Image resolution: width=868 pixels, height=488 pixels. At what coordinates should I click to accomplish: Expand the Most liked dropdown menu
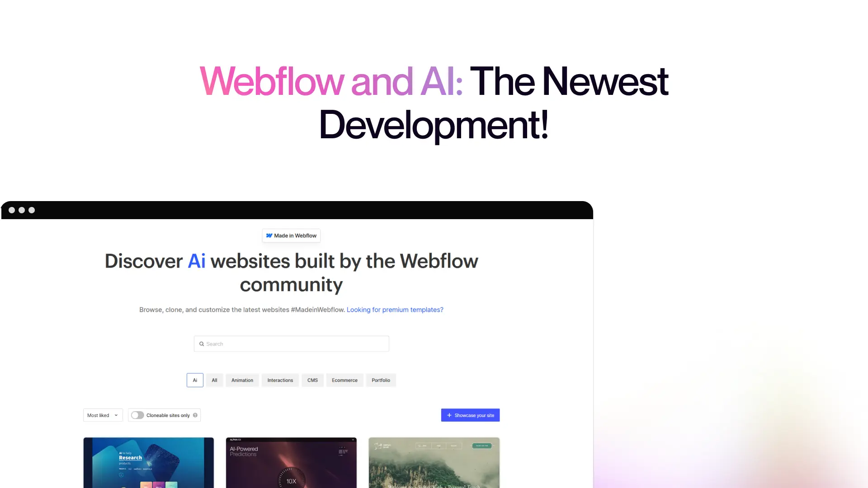pos(102,415)
